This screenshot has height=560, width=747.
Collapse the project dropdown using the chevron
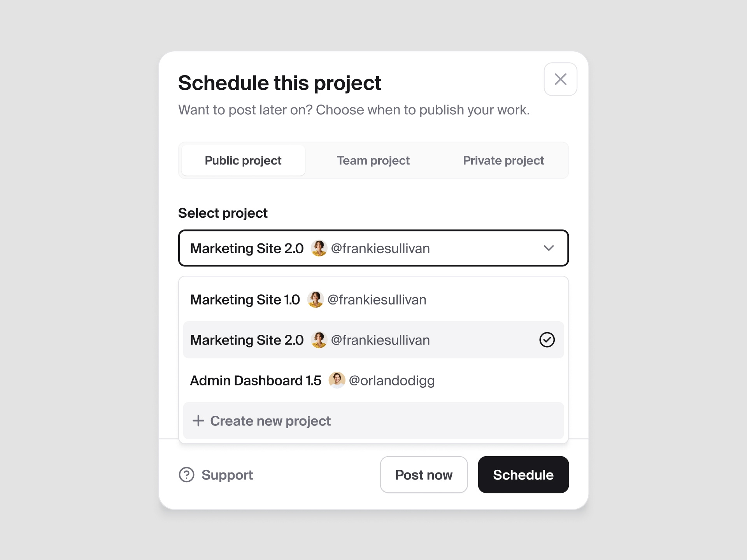pyautogui.click(x=549, y=248)
